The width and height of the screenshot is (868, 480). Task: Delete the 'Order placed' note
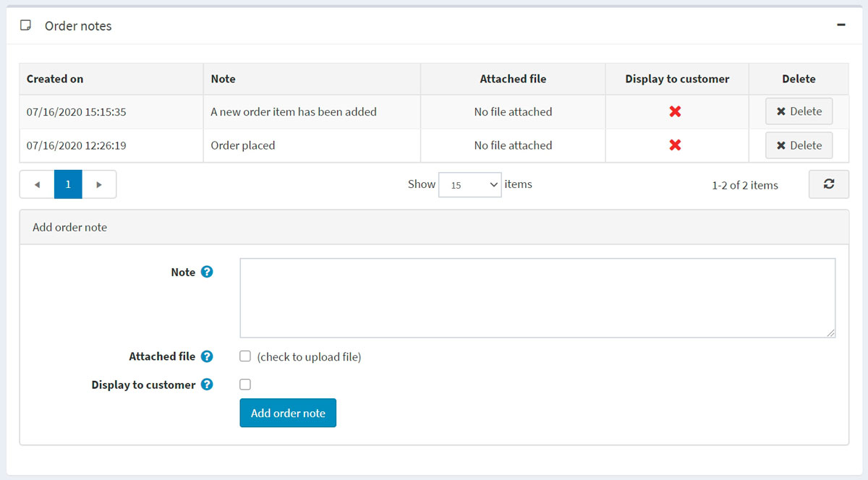[799, 145]
